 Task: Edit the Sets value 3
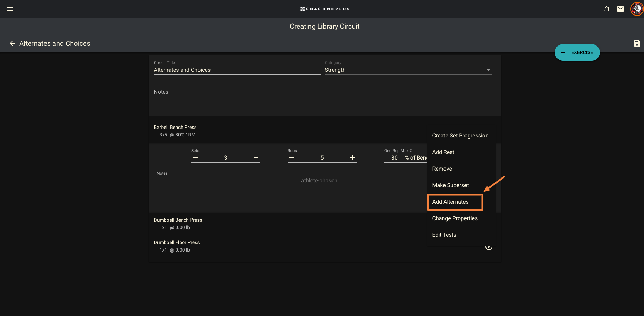[x=226, y=158]
